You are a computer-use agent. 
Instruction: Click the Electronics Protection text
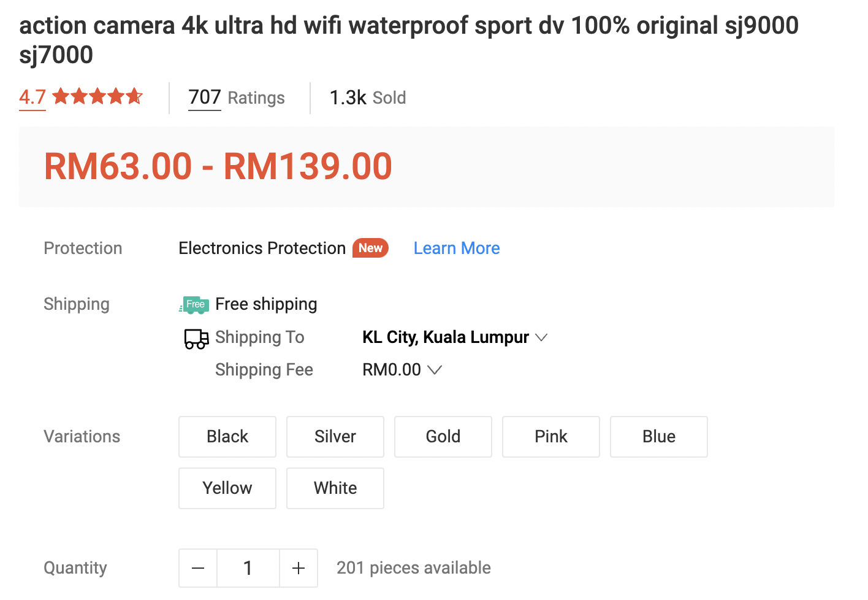(x=262, y=248)
